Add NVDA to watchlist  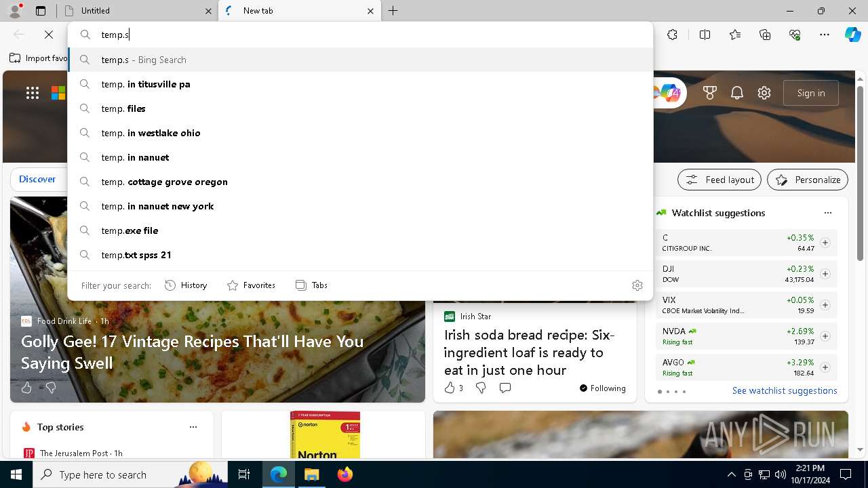pyautogui.click(x=825, y=336)
